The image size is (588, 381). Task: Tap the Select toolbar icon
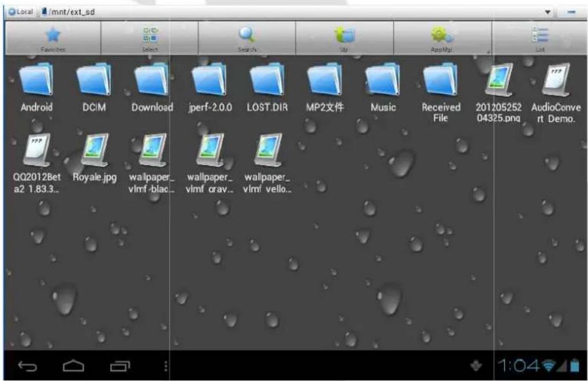(x=150, y=38)
